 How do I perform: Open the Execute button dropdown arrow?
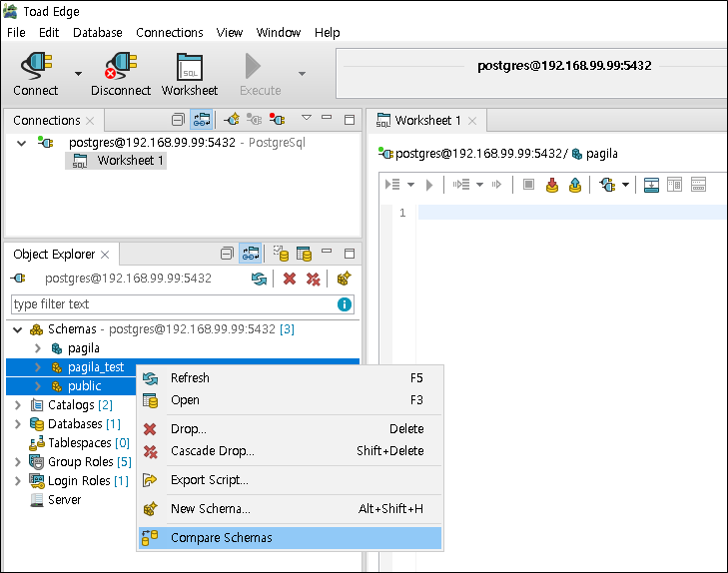[302, 74]
